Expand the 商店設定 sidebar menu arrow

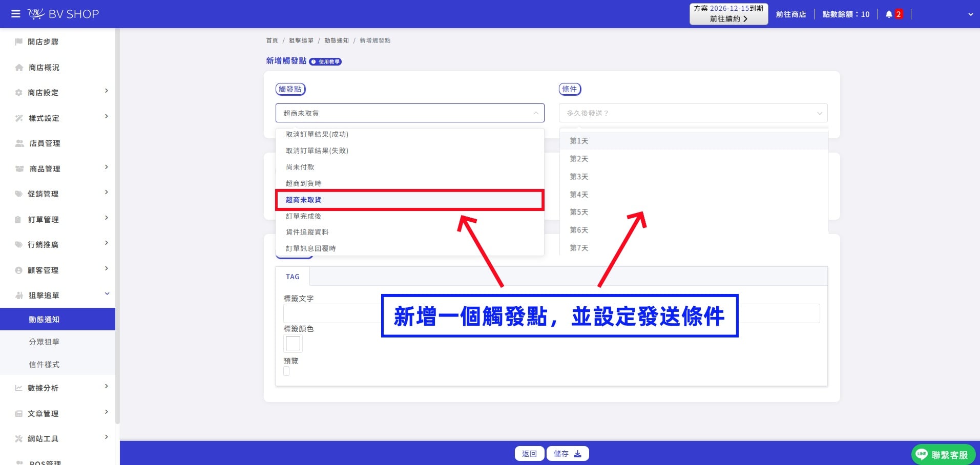pyautogui.click(x=107, y=91)
